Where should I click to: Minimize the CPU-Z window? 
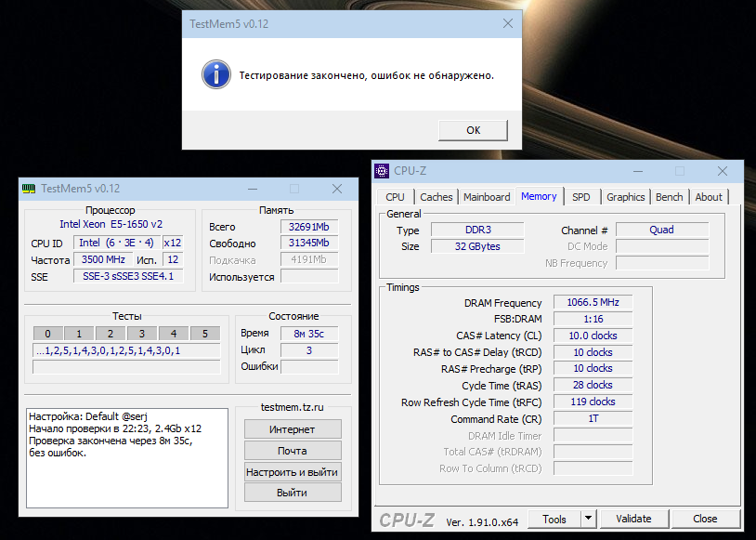[x=638, y=171]
